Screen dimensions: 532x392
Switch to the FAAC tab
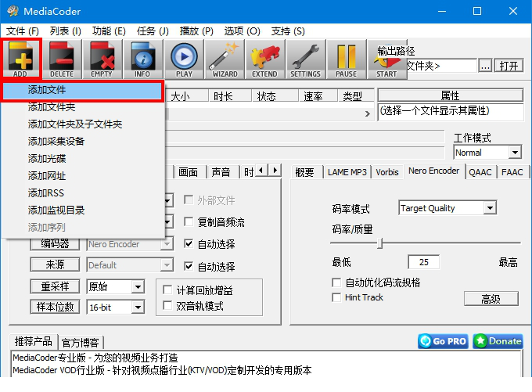(x=512, y=172)
